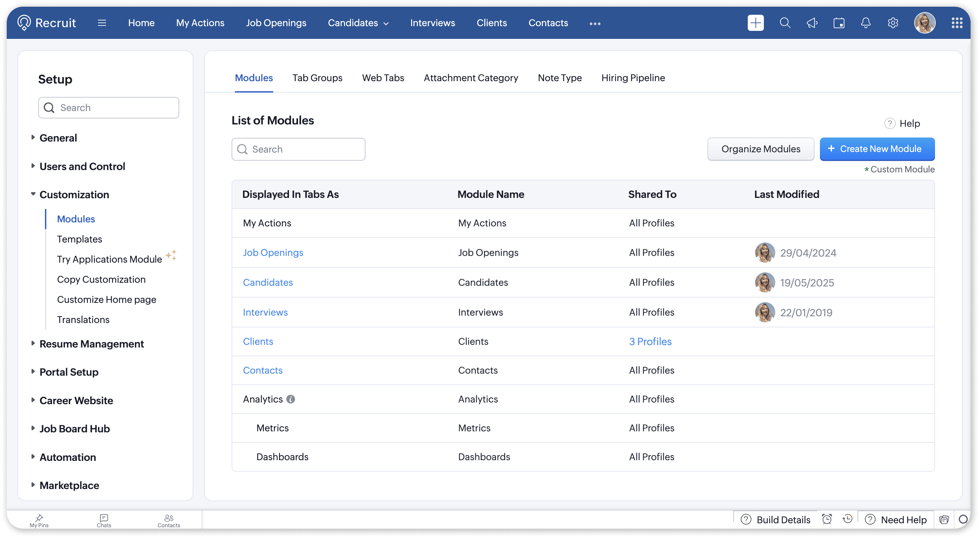Open the settings gear icon
The width and height of the screenshot is (980, 538).
893,23
